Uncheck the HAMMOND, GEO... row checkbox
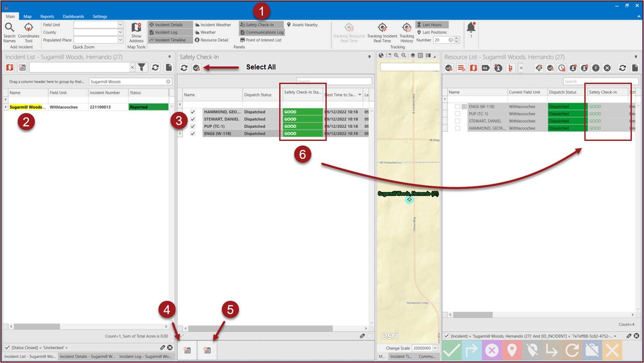This screenshot has height=363, width=644. [x=193, y=112]
